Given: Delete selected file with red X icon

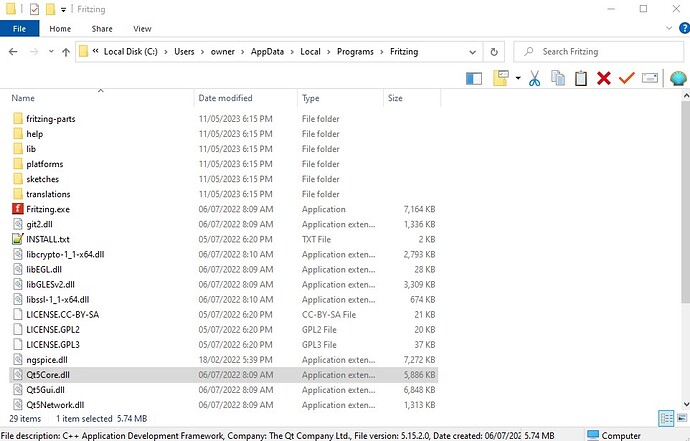Looking at the screenshot, I should click(x=604, y=78).
